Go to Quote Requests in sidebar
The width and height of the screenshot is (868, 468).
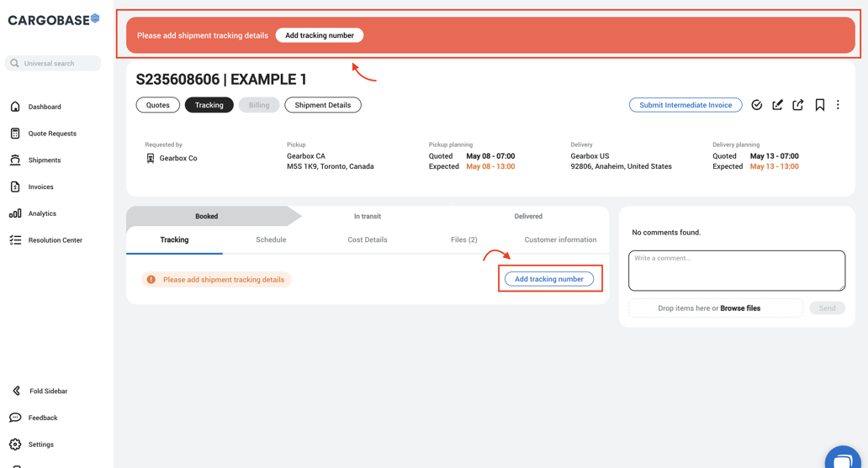[51, 134]
